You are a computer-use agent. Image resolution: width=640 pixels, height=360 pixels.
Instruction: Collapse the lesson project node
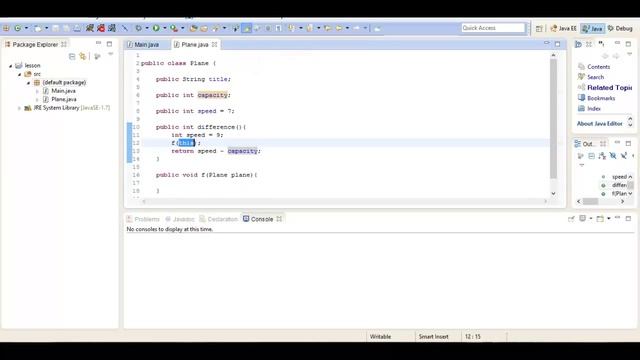tap(11, 66)
